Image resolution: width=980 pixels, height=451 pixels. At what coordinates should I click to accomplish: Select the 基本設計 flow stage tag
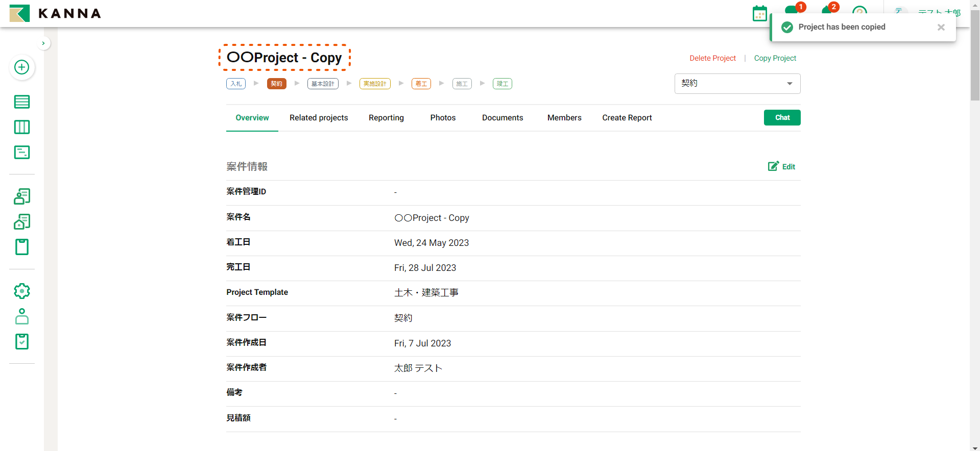click(x=323, y=84)
